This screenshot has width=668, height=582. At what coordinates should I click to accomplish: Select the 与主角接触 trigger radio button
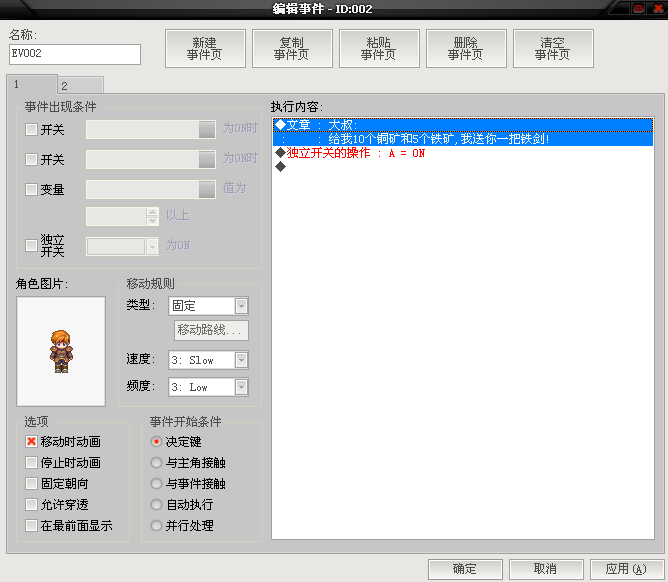(156, 462)
